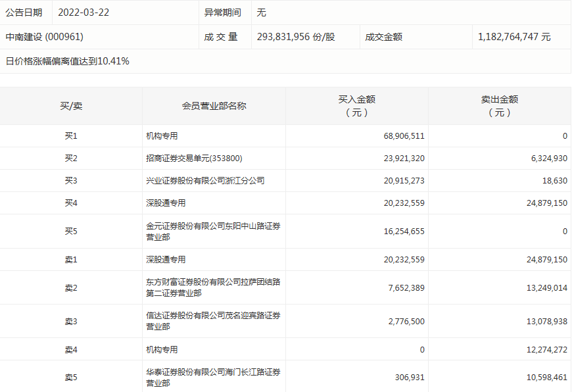Click buy amount 2,776,500
Image resolution: width=572 pixels, height=392 pixels.
pyautogui.click(x=406, y=322)
